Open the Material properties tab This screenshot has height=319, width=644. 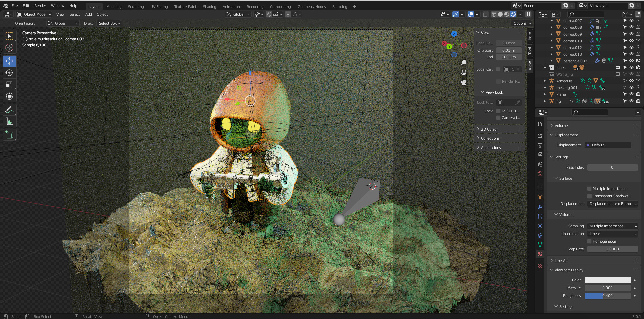[x=540, y=254]
